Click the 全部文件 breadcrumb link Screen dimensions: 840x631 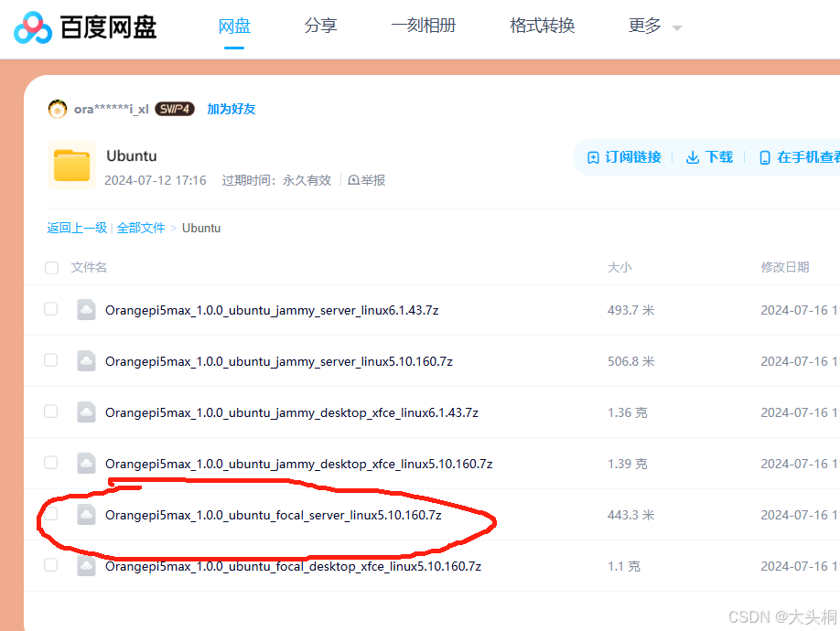point(140,228)
